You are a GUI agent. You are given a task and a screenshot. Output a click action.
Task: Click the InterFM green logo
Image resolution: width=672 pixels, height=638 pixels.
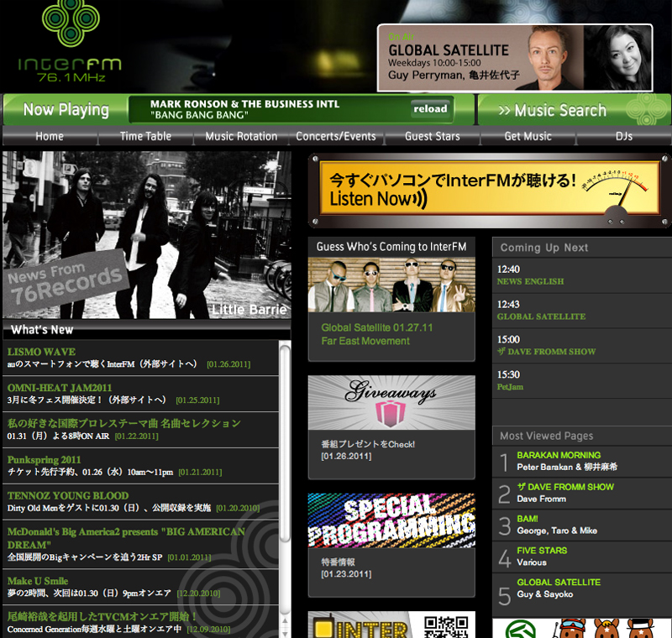pos(71,41)
